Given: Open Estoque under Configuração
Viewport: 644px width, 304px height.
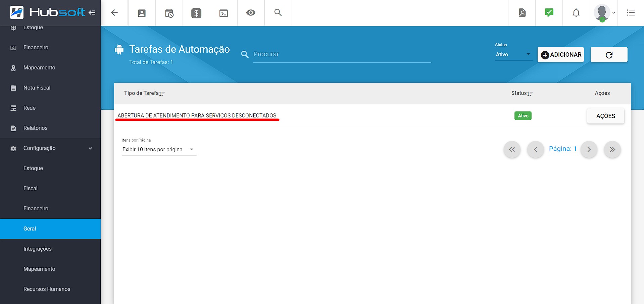Looking at the screenshot, I should 50,168.
